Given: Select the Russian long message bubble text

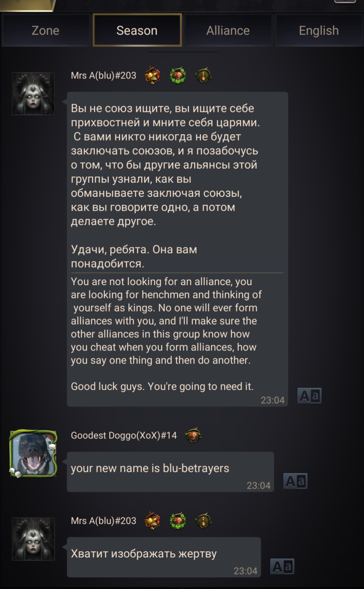Looking at the screenshot, I should (x=165, y=186).
